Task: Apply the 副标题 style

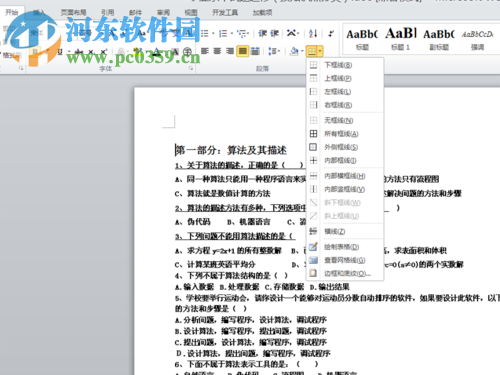Action: 439,39
